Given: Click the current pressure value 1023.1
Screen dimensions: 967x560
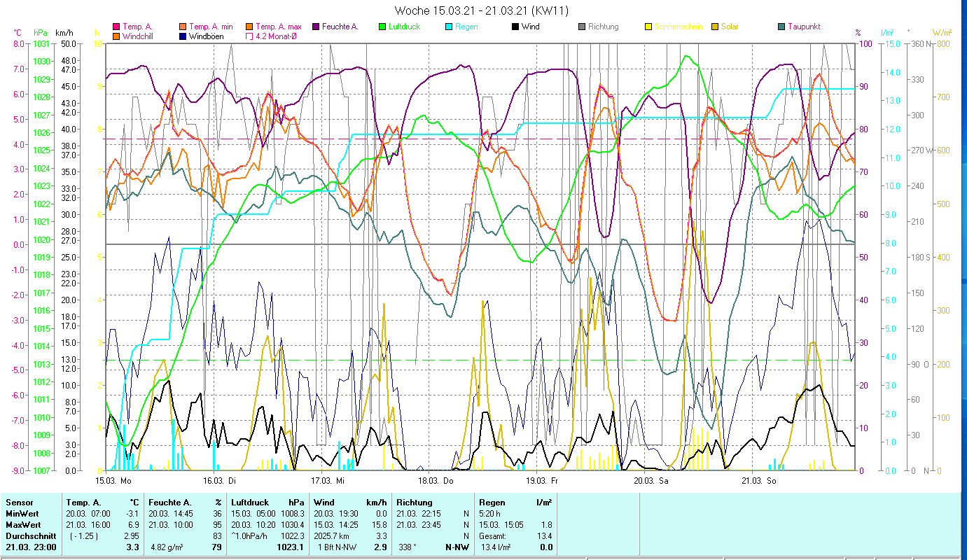Looking at the screenshot, I should [291, 547].
